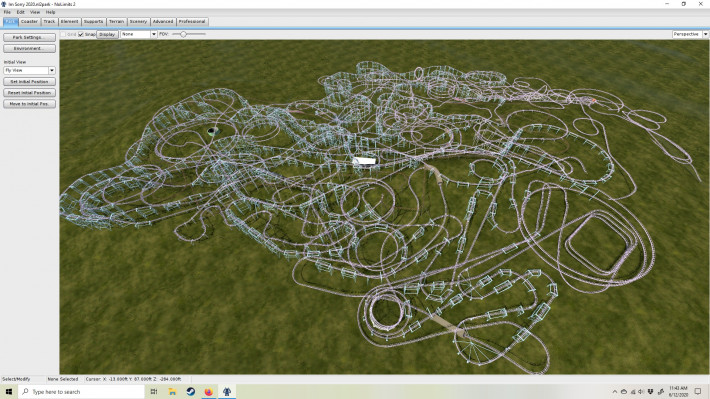Click Move to Initial Pos. button
This screenshot has width=710, height=399.
pos(29,104)
